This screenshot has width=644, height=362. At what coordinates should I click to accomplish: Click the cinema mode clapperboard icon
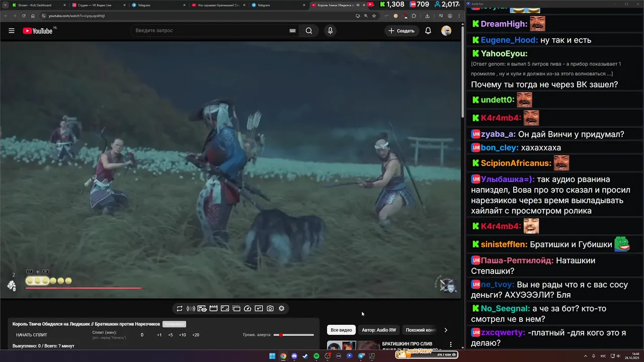point(213,308)
